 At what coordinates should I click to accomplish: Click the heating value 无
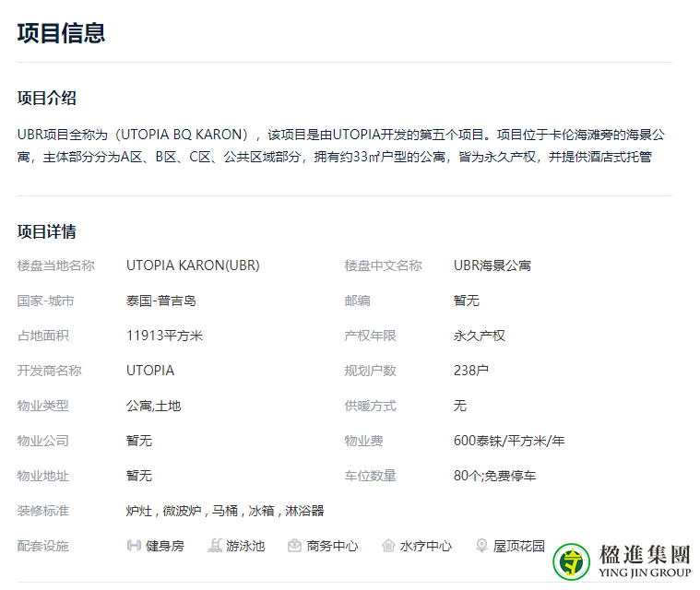point(460,406)
